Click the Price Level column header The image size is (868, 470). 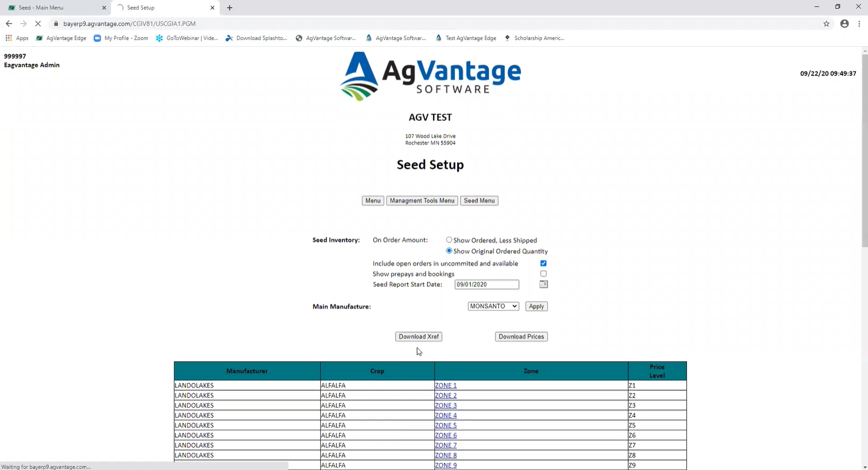tap(657, 371)
